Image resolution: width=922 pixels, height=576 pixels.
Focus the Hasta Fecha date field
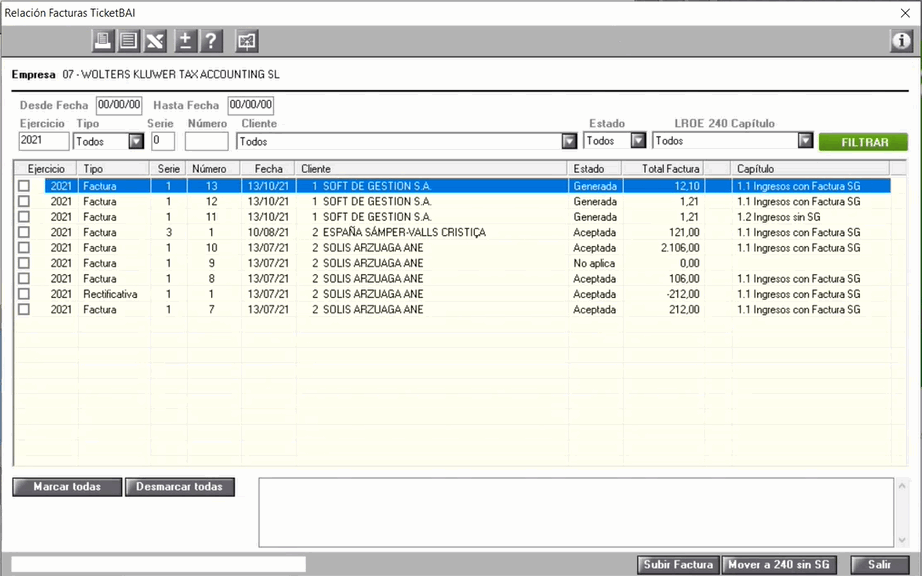250,105
